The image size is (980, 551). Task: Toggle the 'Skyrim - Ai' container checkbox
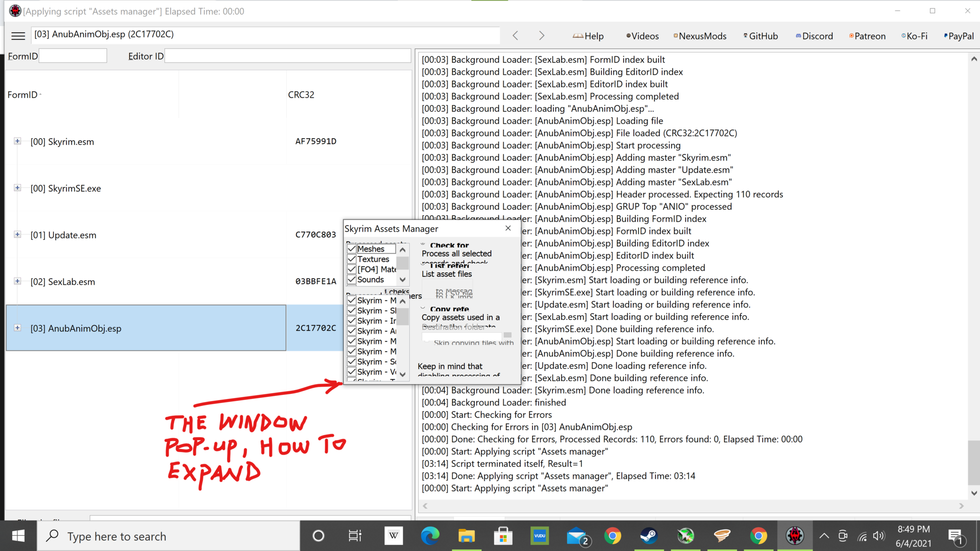tap(352, 331)
